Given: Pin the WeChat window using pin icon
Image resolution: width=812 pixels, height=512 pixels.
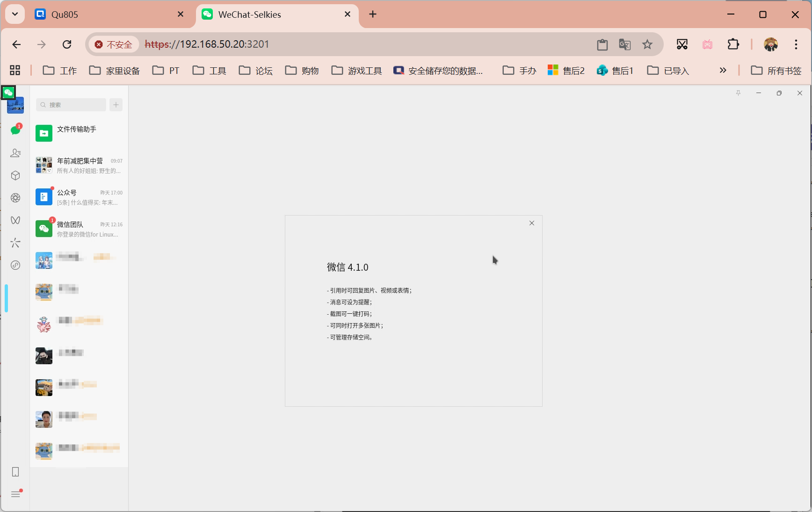Looking at the screenshot, I should tap(738, 93).
